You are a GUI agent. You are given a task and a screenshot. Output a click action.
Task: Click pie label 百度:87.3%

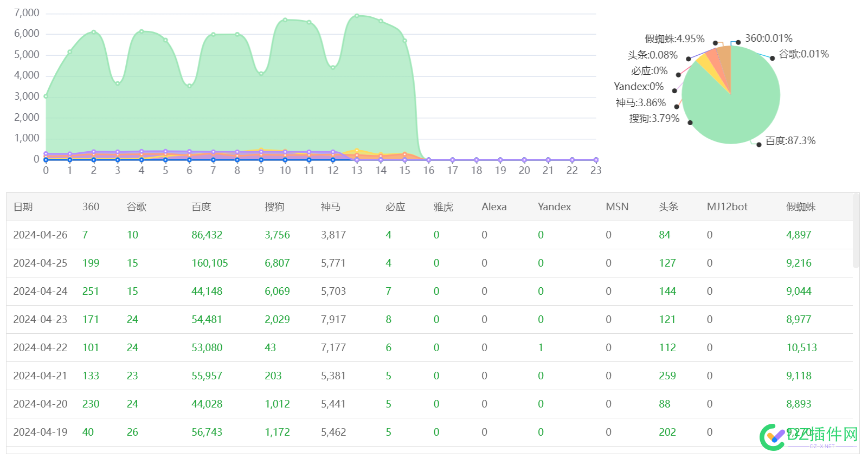pyautogui.click(x=790, y=141)
